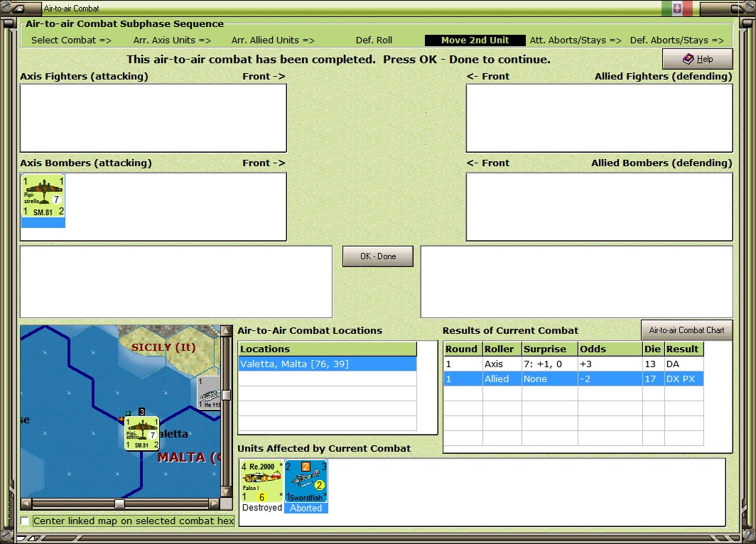Click the map horizontal scrollbar right arrow
This screenshot has height=544, width=756.
click(214, 503)
